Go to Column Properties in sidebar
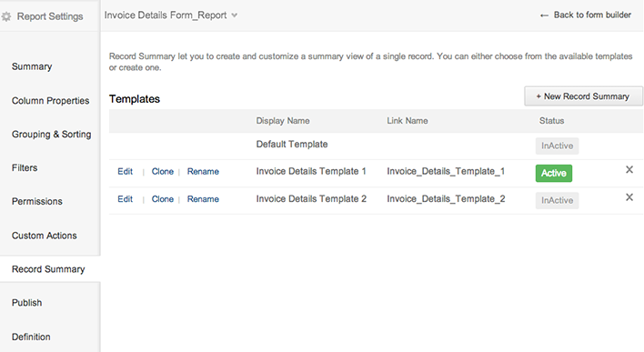Screen dimensions: 644x352 click(x=51, y=101)
